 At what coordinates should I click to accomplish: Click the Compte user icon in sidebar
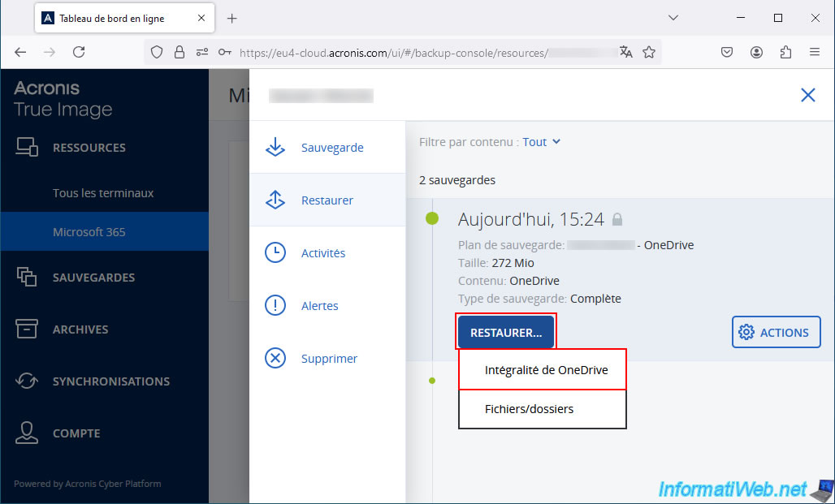[26, 433]
